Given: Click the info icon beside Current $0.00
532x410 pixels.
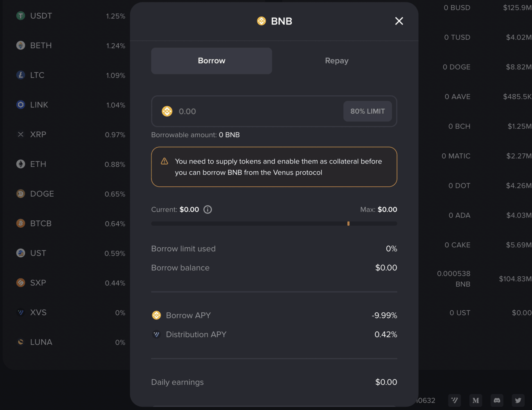Looking at the screenshot, I should click(x=207, y=210).
